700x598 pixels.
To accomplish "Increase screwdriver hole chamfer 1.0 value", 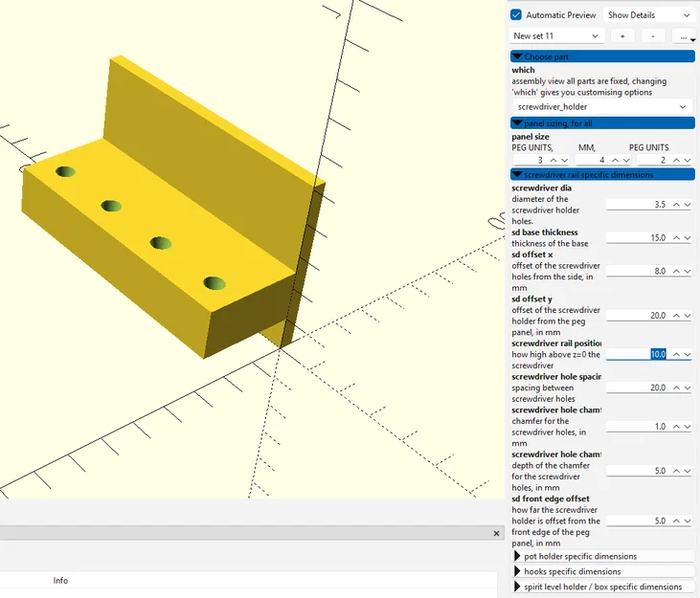I will 676,427.
